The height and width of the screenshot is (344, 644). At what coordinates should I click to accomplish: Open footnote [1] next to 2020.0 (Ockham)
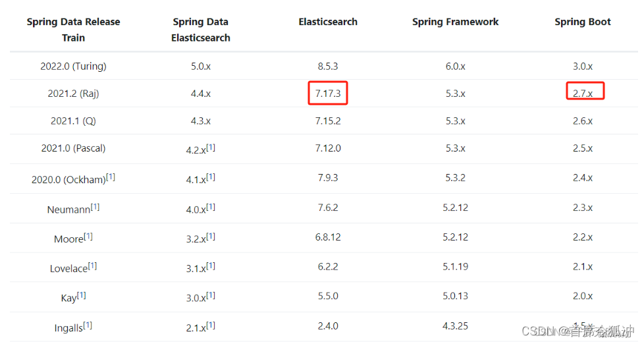tap(111, 177)
